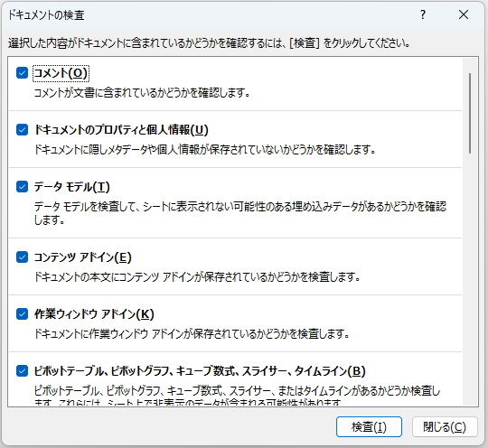Click the データ モデル description text

point(240,213)
